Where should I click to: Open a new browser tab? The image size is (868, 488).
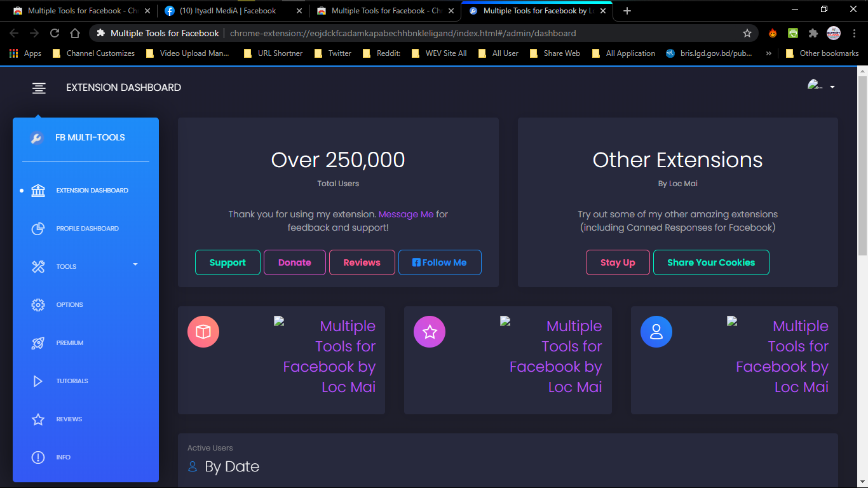pos(627,11)
